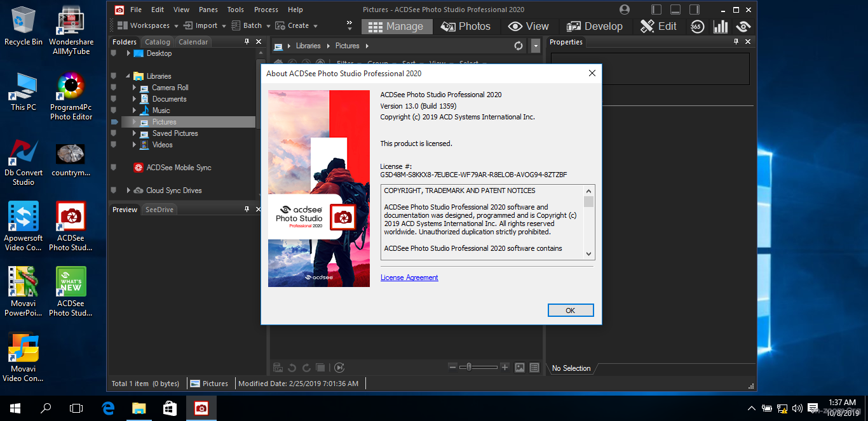The height and width of the screenshot is (421, 868).
Task: Expand the Saved Pictures folder
Action: [x=134, y=133]
